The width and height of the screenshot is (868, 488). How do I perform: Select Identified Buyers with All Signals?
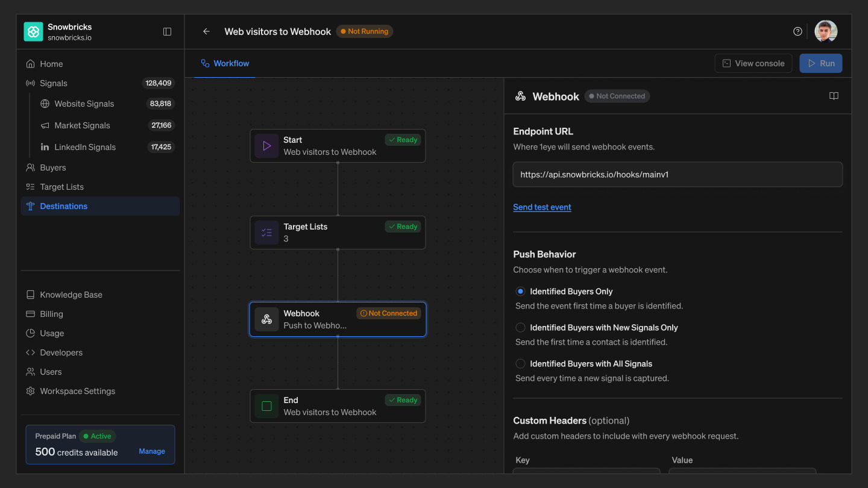520,364
